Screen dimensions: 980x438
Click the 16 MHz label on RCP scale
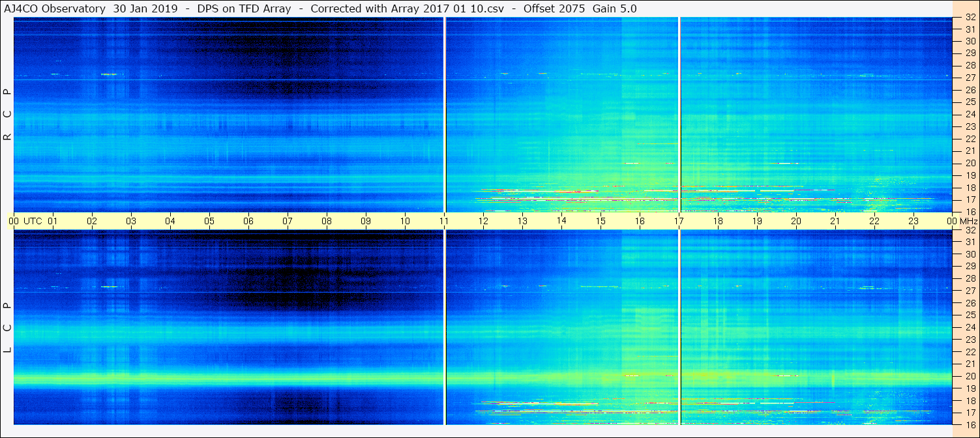pos(970,211)
